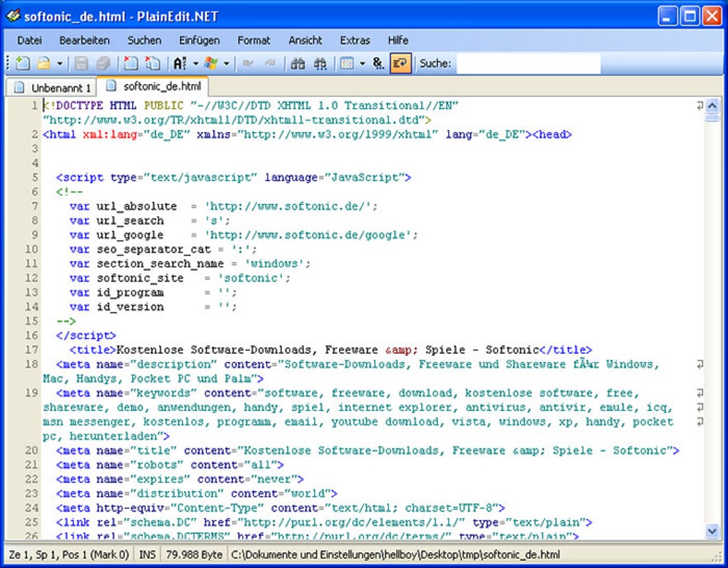The width and height of the screenshot is (728, 568).
Task: Open the Einfügen menu
Action: click(199, 41)
